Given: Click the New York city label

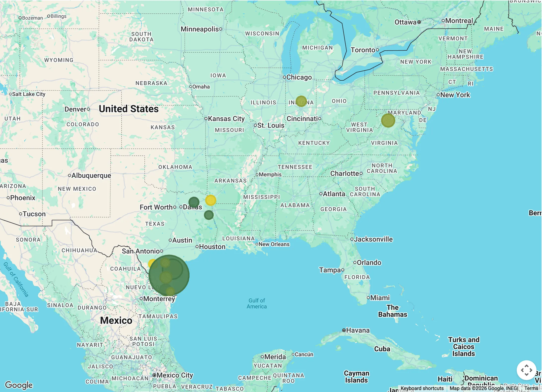Looking at the screenshot, I should [455, 95].
